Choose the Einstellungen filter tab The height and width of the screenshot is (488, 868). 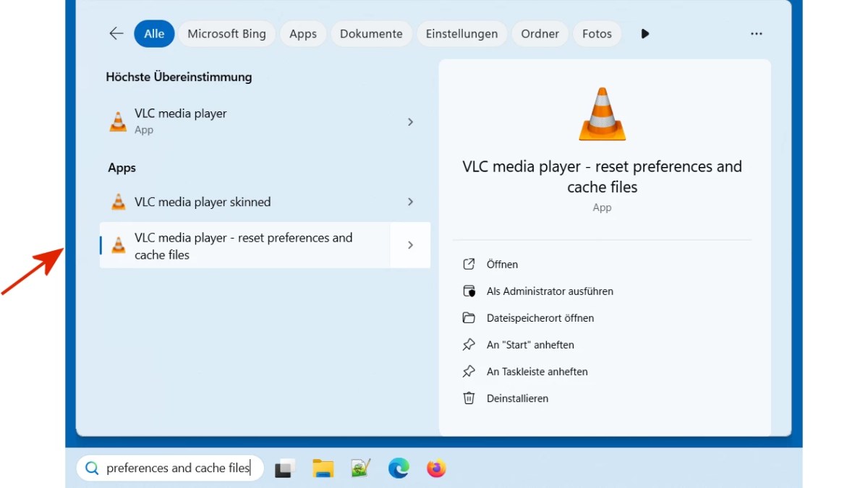[461, 33]
